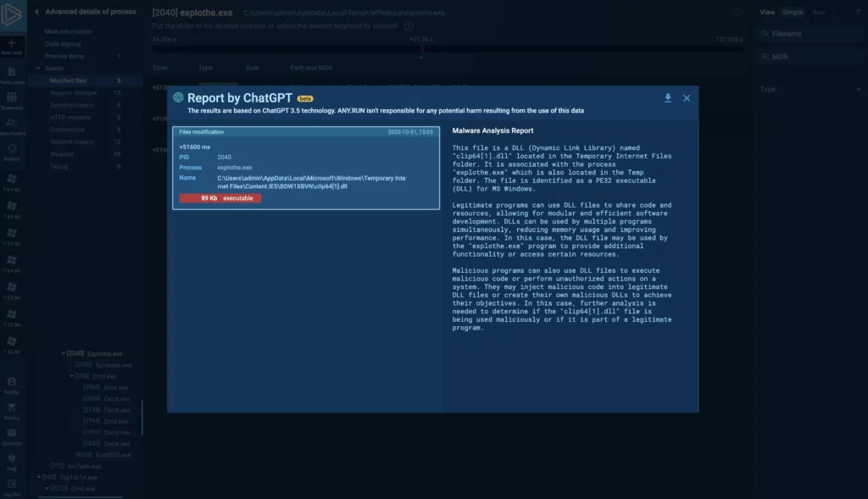
Task: Open Main information section
Action: 68,31
